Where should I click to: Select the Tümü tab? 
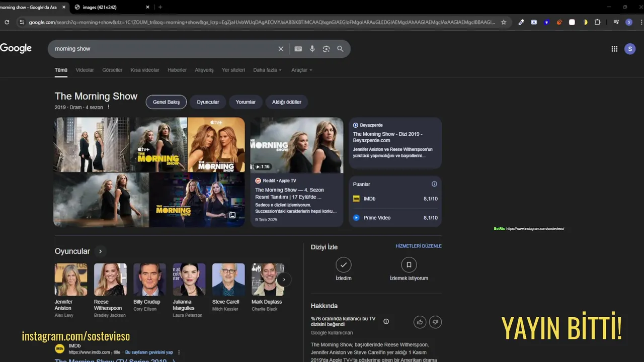(x=61, y=70)
